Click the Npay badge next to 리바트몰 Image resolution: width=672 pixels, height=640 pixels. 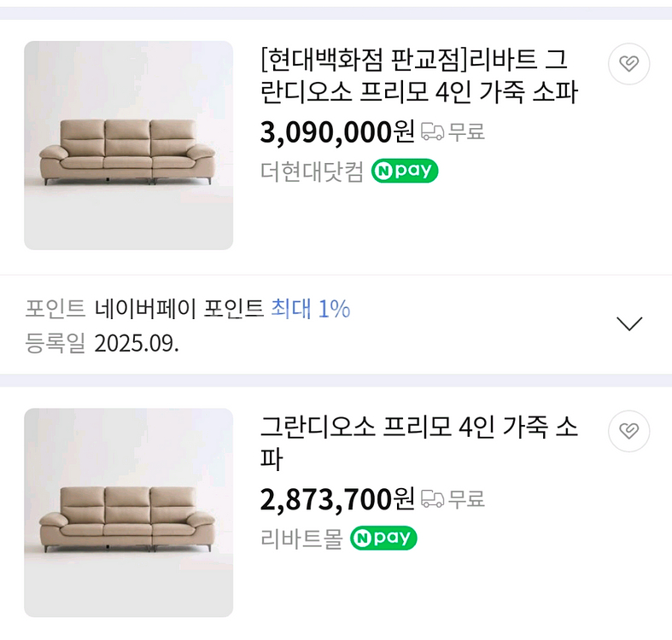point(383,538)
